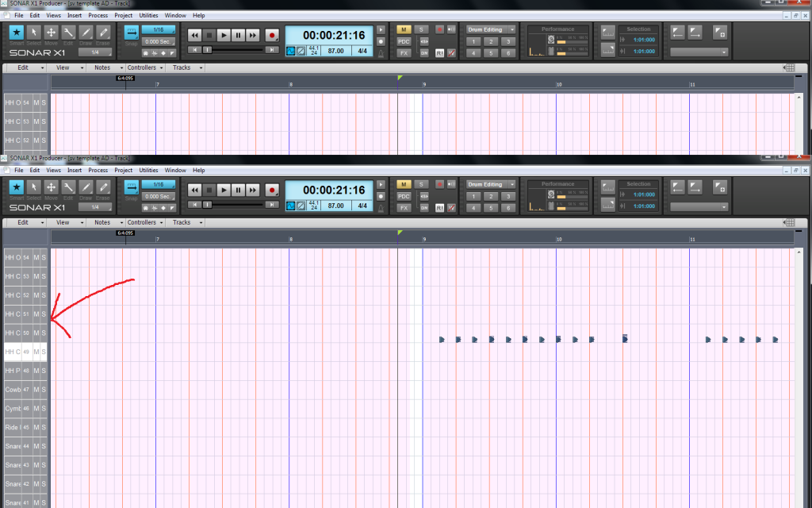Click the tempo field showing 87.00 in lower window
Screen dimensions: 812x508
tap(335, 205)
